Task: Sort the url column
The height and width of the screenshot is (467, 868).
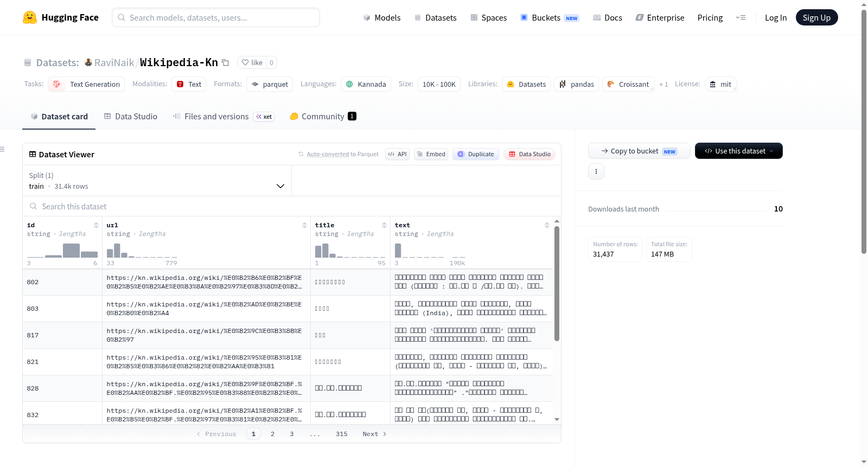Action: [x=304, y=225]
